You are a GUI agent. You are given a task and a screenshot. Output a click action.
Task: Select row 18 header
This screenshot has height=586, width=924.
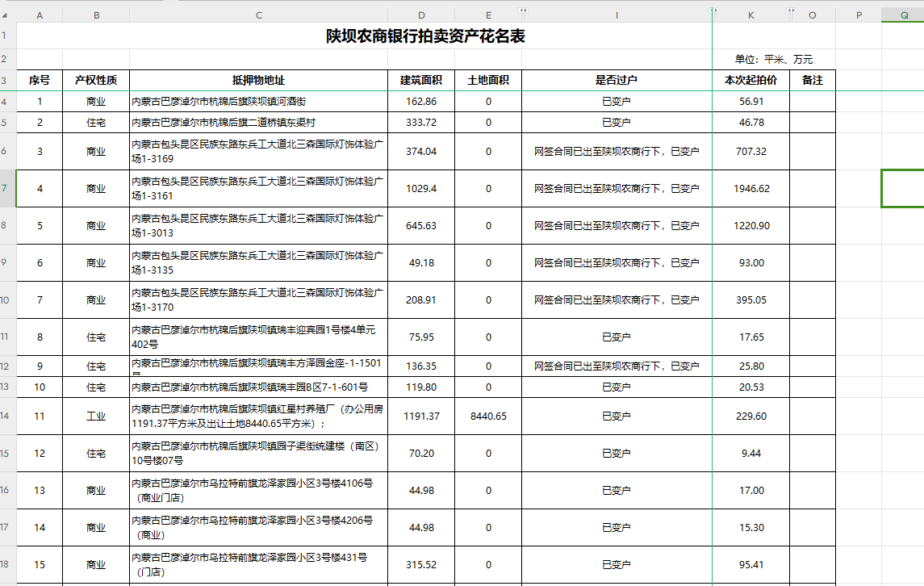7,564
